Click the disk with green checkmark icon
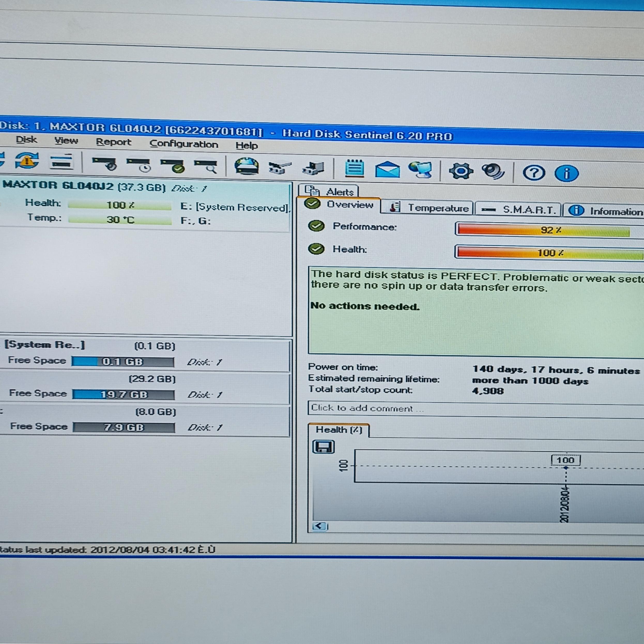This screenshot has width=644, height=644. coord(173,165)
